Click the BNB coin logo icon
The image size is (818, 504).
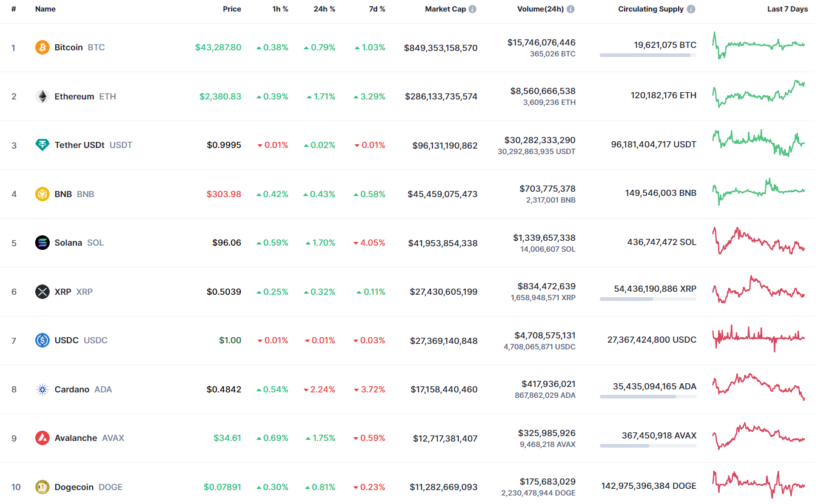42,194
